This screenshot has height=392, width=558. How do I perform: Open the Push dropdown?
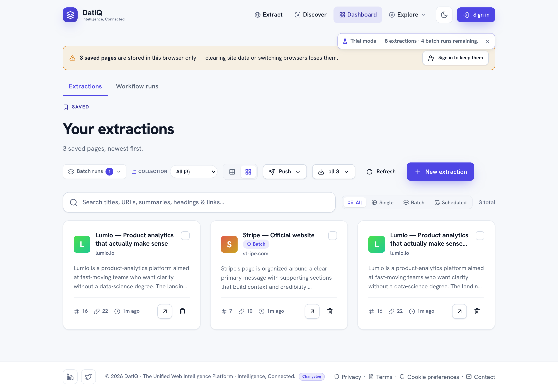point(285,172)
